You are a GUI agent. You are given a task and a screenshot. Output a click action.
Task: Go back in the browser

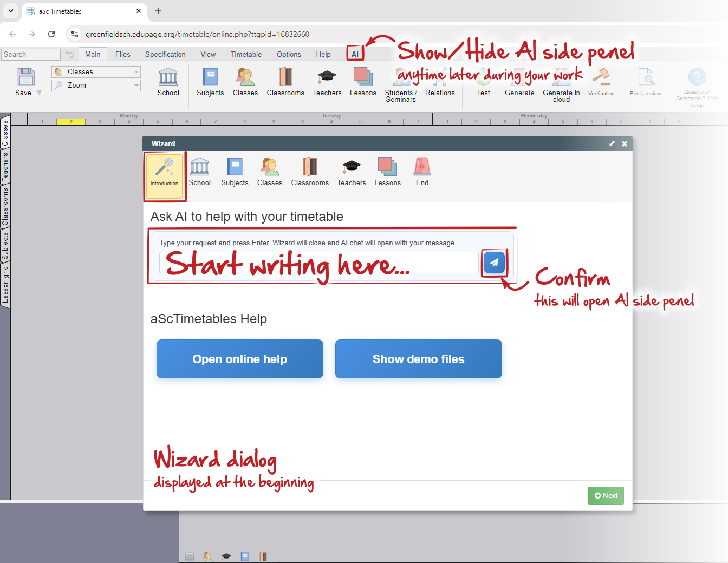tap(12, 34)
